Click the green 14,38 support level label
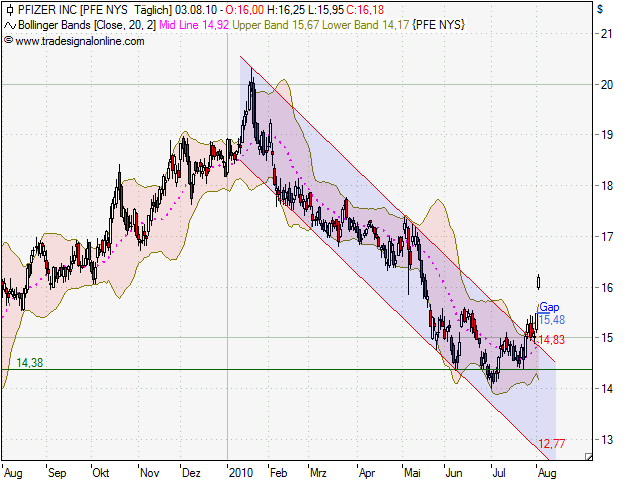640x480 pixels. (29, 362)
